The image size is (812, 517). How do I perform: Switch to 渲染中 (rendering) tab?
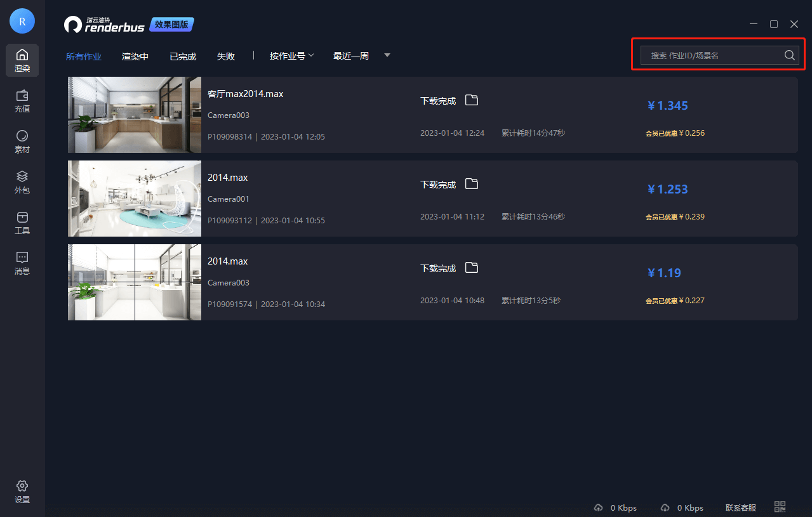pos(135,56)
